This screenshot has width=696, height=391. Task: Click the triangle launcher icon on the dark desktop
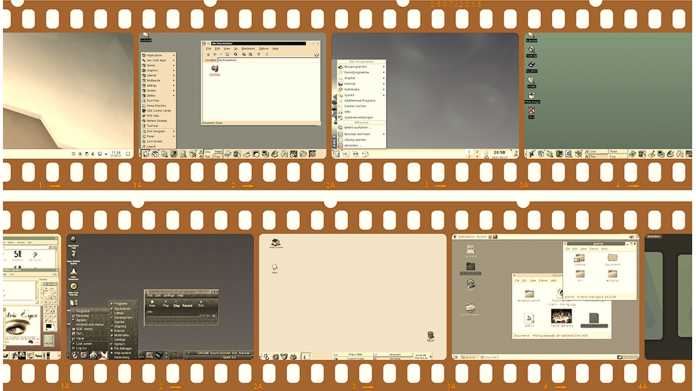[74, 271]
